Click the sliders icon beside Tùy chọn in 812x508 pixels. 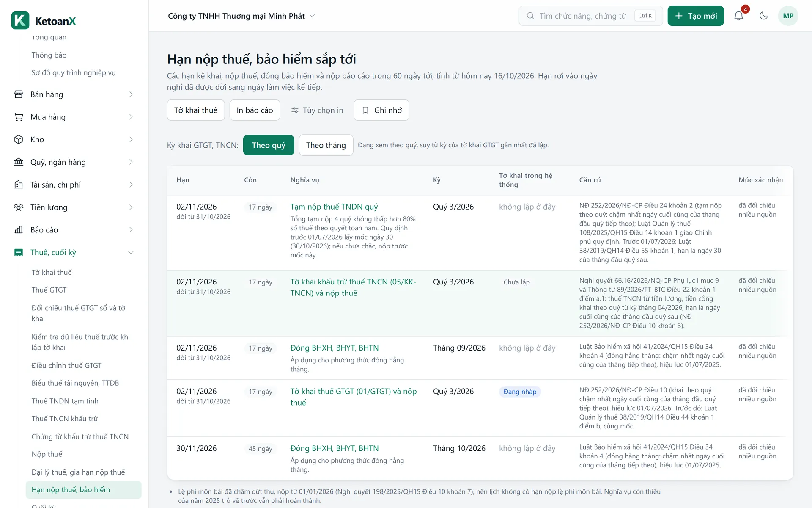tap(295, 110)
